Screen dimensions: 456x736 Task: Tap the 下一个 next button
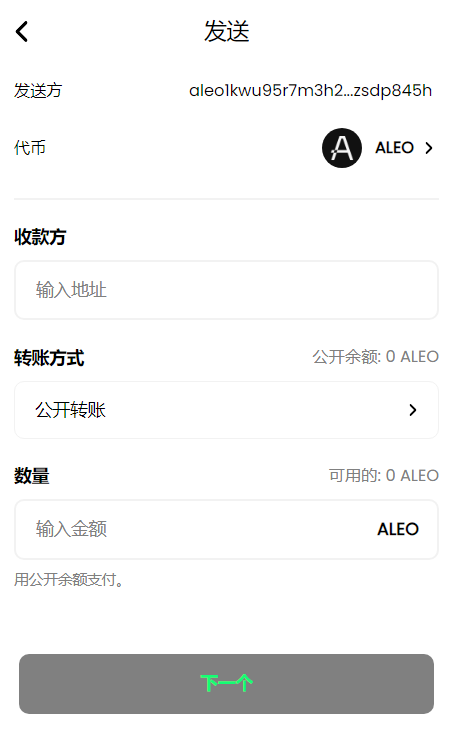(x=226, y=683)
